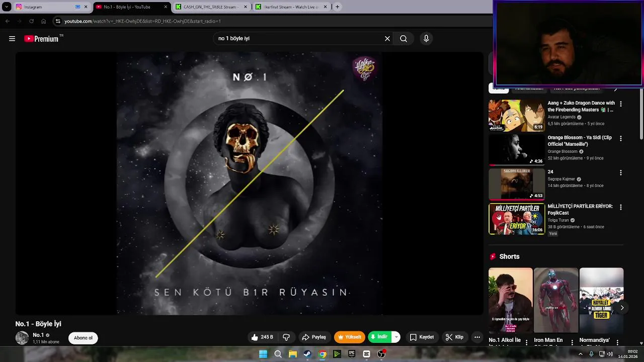Create a clip with Klip button
This screenshot has height=362, width=644.
pos(454,337)
